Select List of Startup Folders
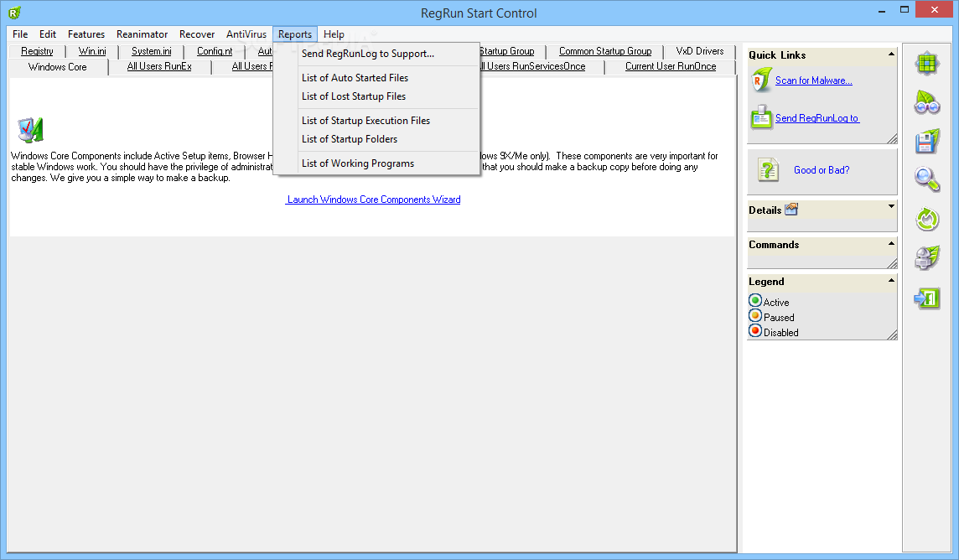The image size is (959, 560). pyautogui.click(x=376, y=139)
